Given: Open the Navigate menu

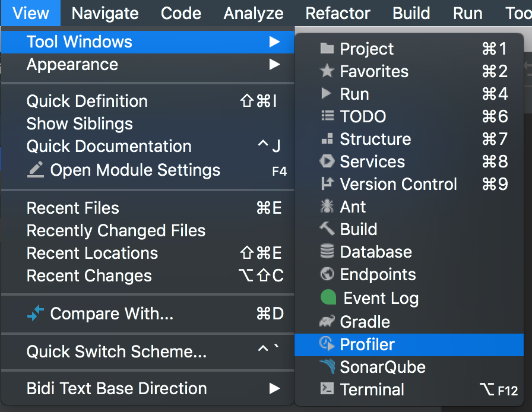Looking at the screenshot, I should (105, 13).
